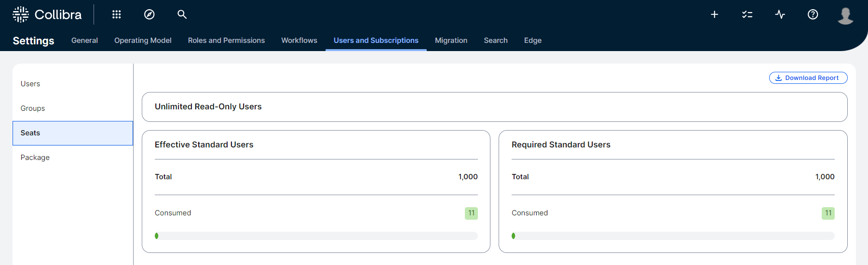The image size is (868, 265).
Task: Click the Collibra logo in header
Action: click(x=47, y=14)
